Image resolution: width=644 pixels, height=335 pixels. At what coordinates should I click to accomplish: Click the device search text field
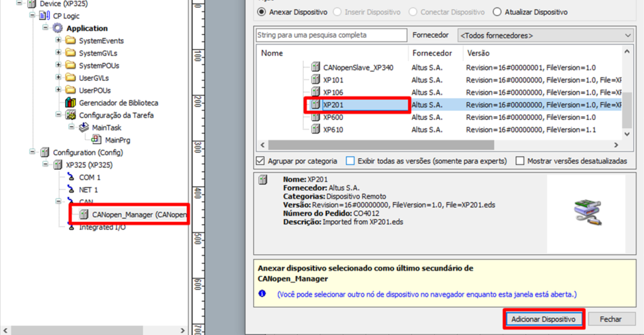331,35
